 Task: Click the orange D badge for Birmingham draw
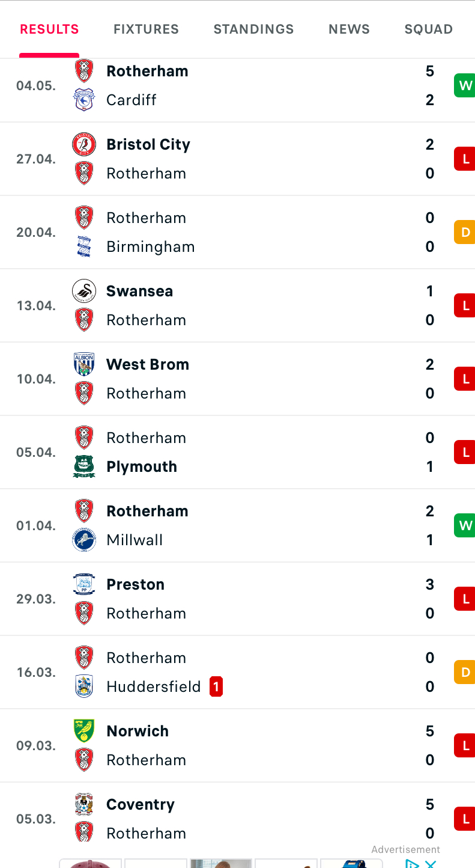pyautogui.click(x=465, y=232)
